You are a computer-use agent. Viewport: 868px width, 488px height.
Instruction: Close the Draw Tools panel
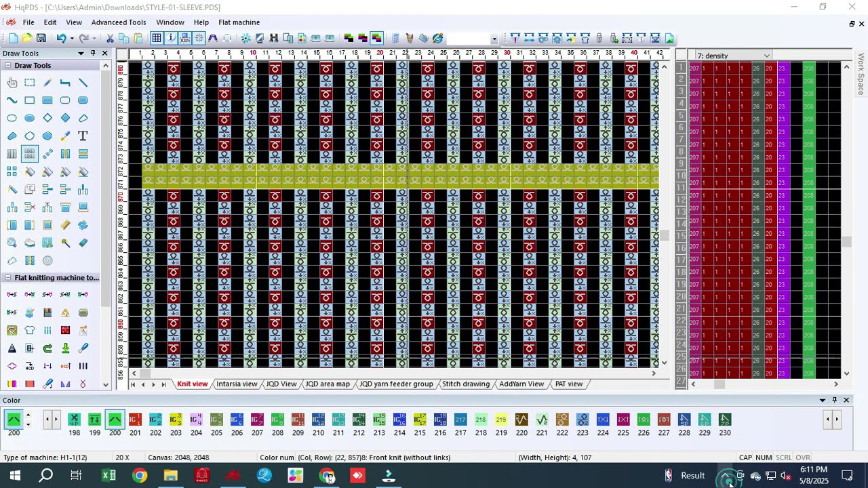pyautogui.click(x=104, y=53)
